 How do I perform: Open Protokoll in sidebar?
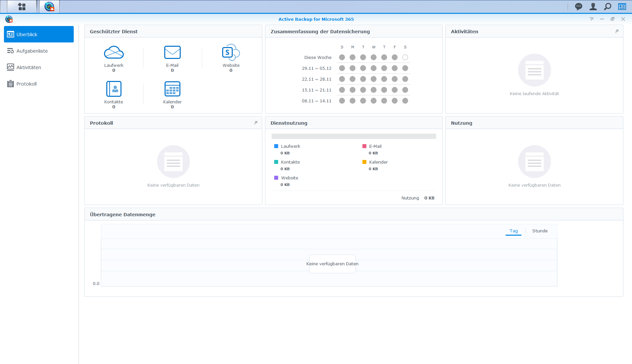(26, 84)
